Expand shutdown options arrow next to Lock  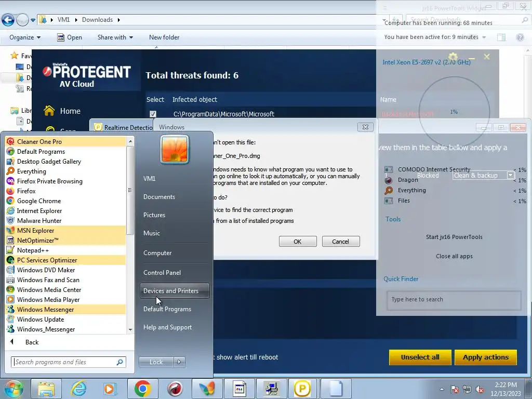click(x=179, y=362)
